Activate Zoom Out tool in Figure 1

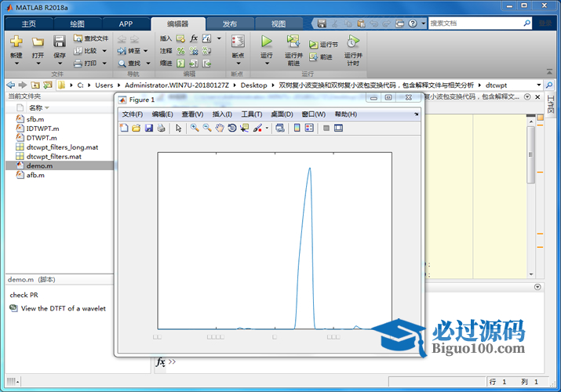[x=207, y=128]
